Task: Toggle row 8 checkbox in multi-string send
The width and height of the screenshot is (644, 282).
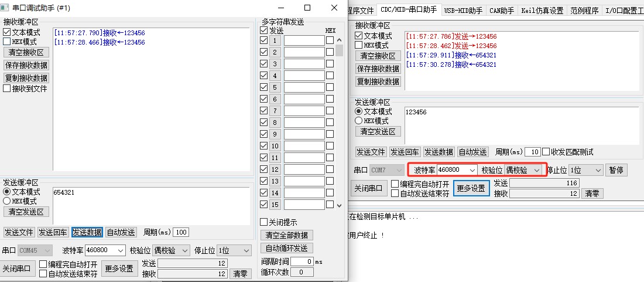Action: 263,122
